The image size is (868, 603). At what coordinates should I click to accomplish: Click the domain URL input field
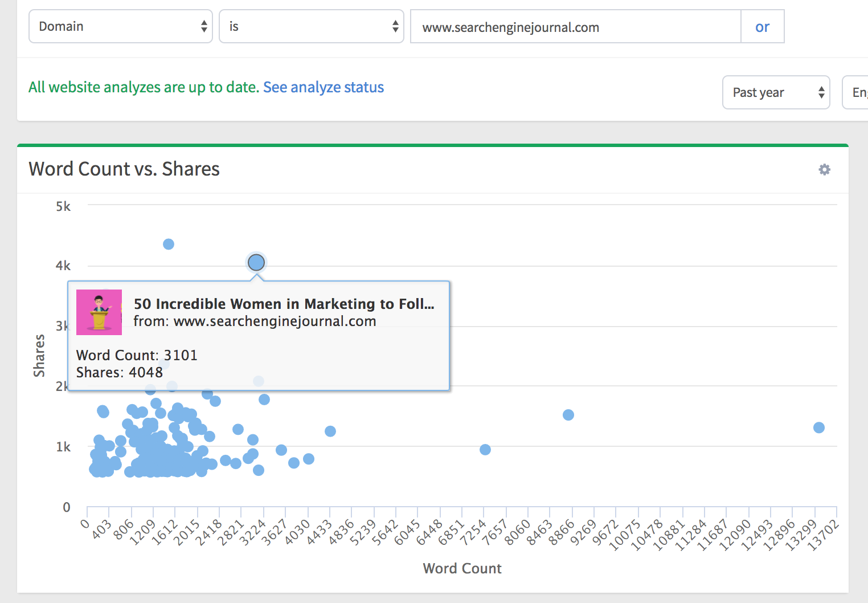pos(575,27)
